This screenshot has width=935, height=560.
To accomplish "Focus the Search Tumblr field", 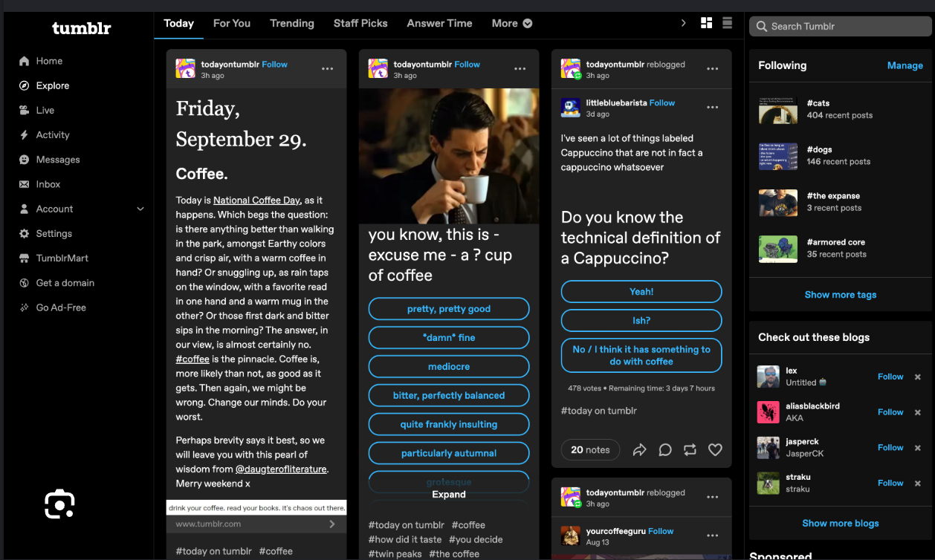I will (841, 26).
